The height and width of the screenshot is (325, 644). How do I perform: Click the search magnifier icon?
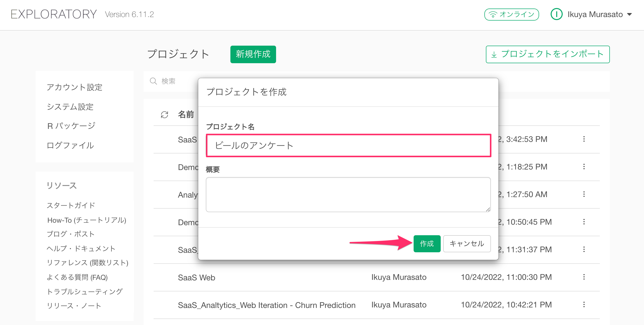click(153, 81)
